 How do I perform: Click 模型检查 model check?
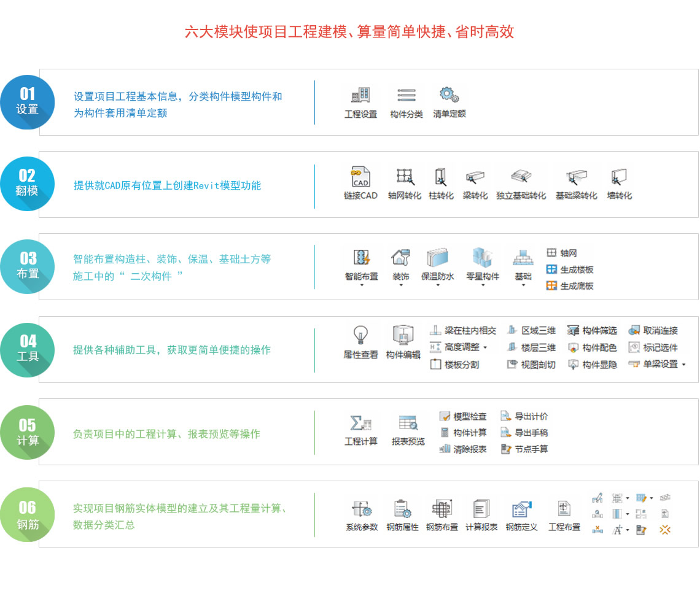463,416
